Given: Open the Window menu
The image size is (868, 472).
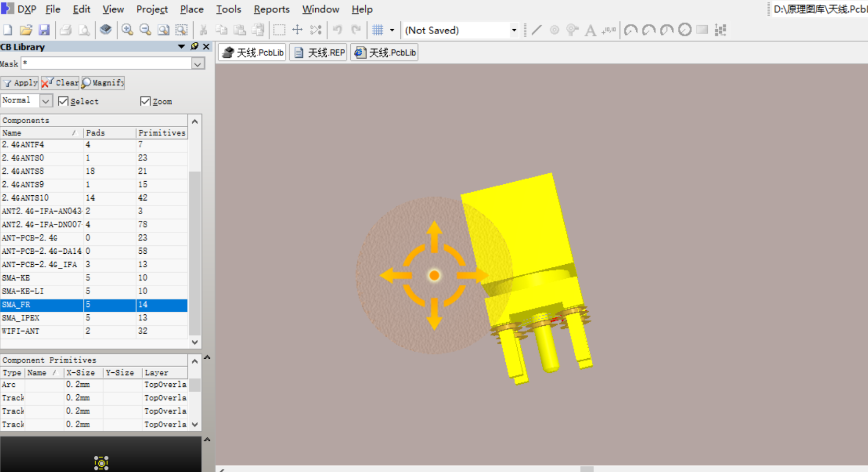Looking at the screenshot, I should click(320, 9).
